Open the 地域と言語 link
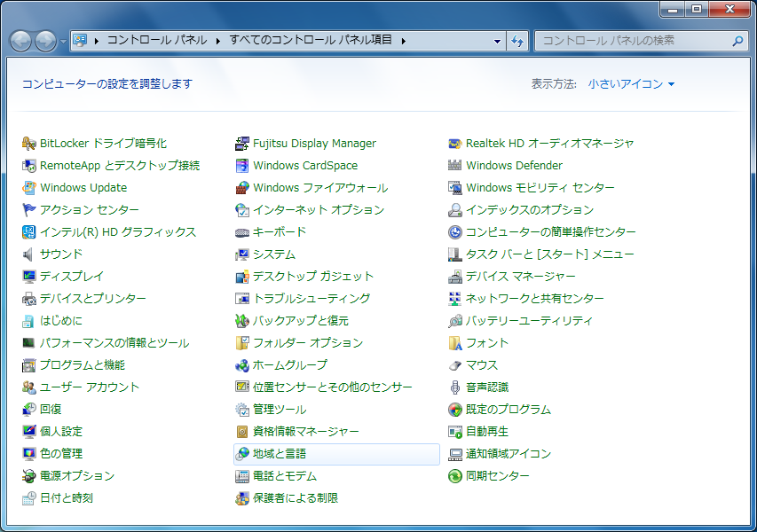Screen dimensions: 757x532 (279, 454)
